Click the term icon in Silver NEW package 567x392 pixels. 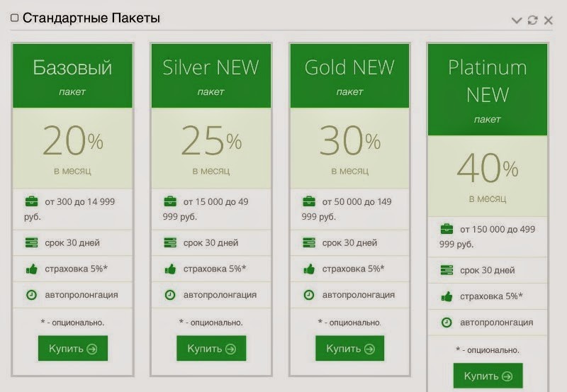(x=170, y=243)
